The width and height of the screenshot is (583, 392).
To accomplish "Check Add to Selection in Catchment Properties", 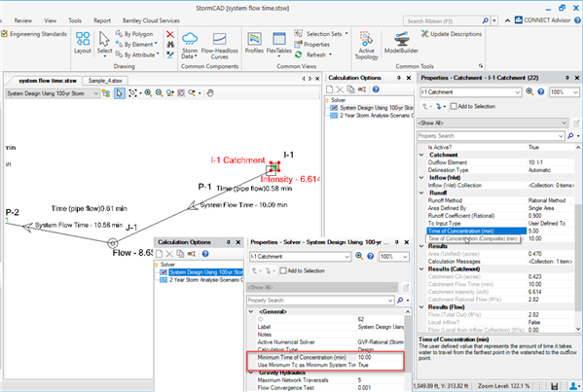I will [x=454, y=106].
